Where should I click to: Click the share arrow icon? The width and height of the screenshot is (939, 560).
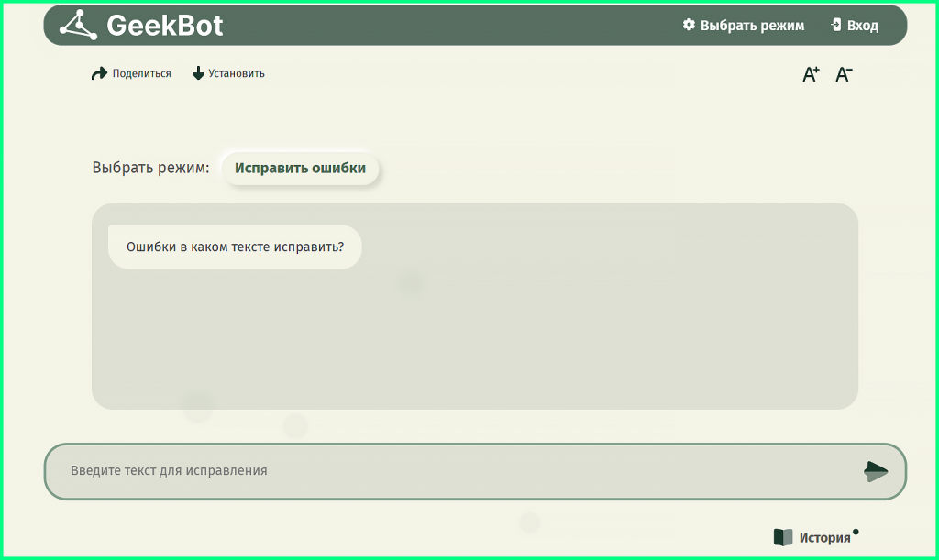click(99, 73)
